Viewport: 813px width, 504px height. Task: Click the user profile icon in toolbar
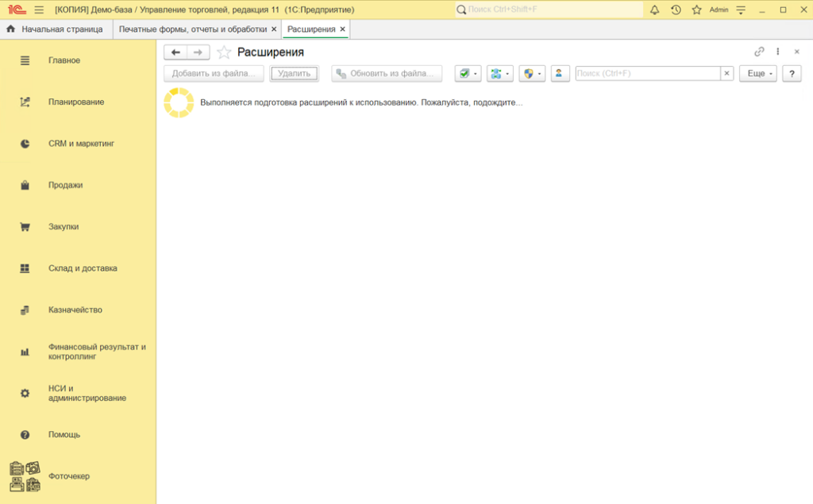pyautogui.click(x=561, y=73)
